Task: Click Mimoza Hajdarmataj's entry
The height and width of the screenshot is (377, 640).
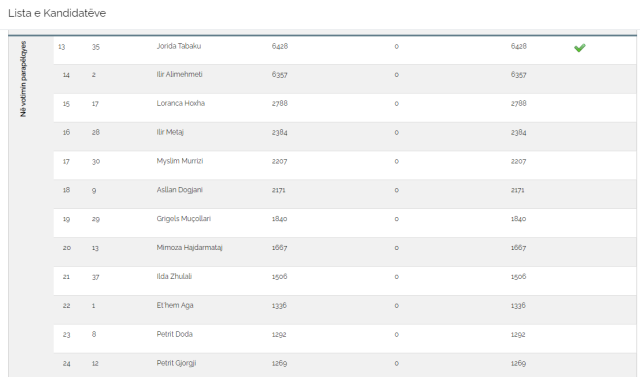Action: coord(189,247)
